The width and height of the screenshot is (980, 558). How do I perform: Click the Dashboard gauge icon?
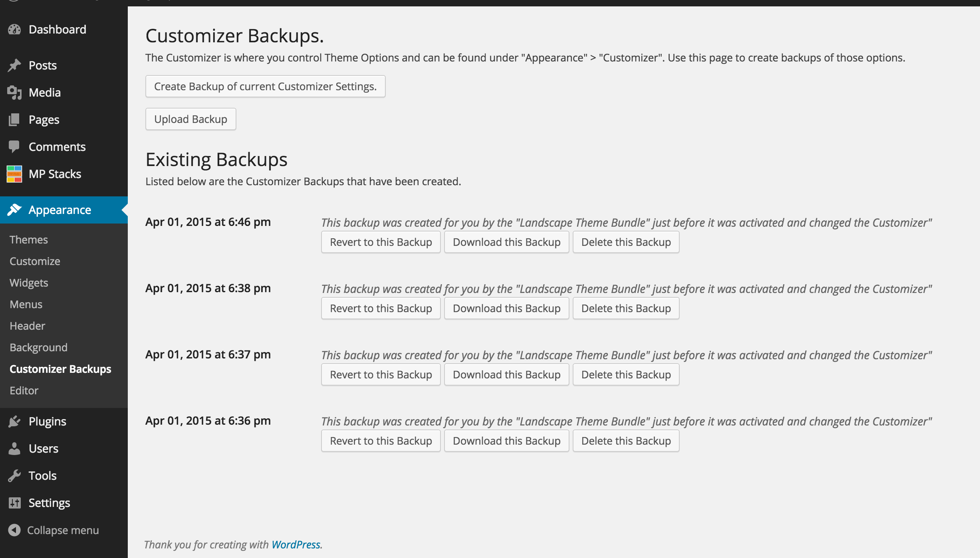click(14, 30)
